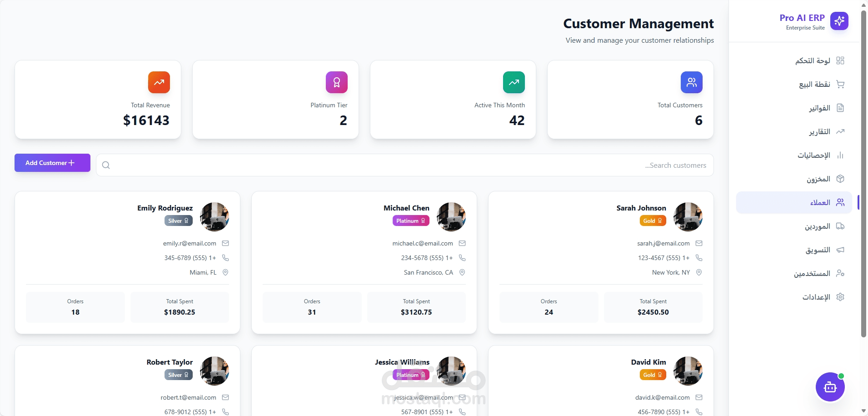Click the Pro AI ERP sparkle logo
This screenshot has height=416, width=868.
click(x=839, y=21)
